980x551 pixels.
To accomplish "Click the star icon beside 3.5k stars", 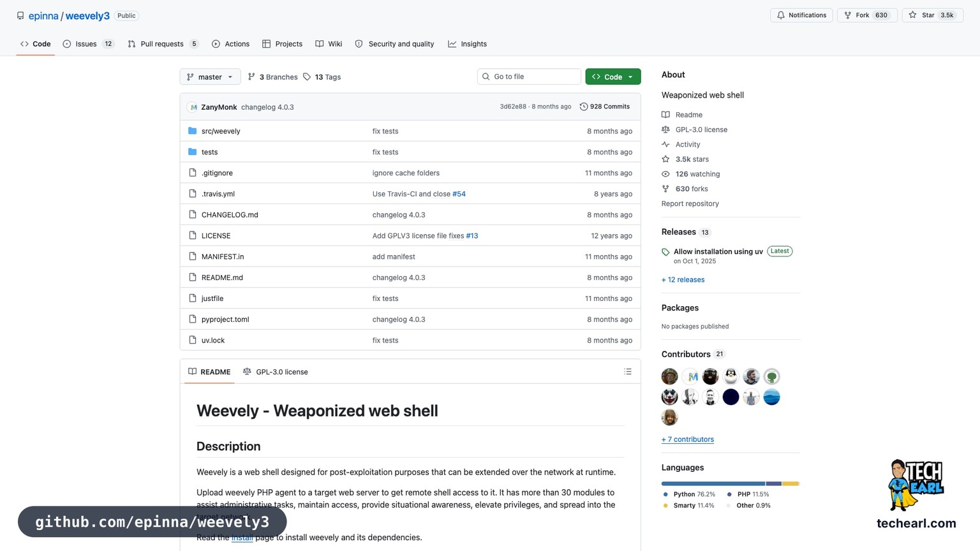I will tap(665, 159).
